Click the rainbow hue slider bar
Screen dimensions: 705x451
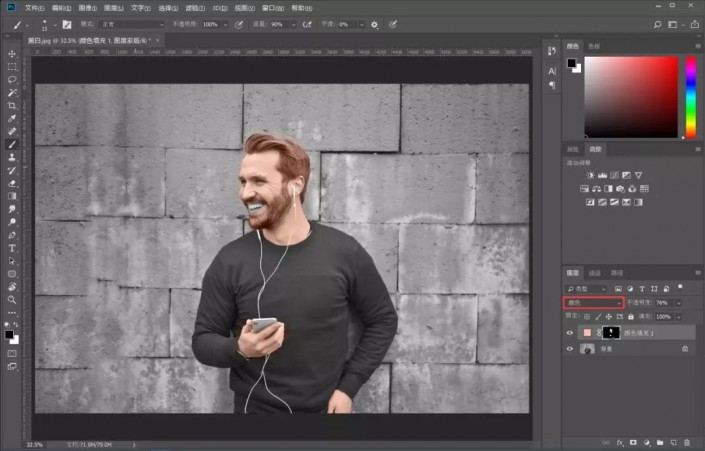pyautogui.click(x=690, y=96)
